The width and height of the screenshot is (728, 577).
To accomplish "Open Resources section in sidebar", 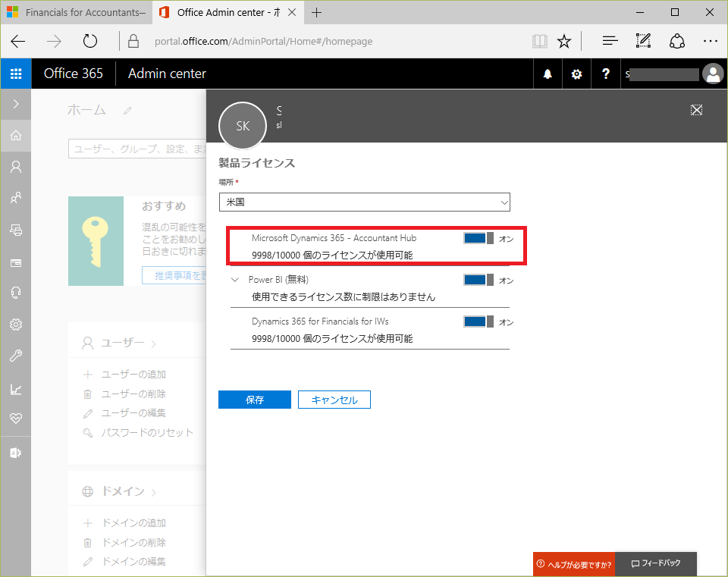I will pyautogui.click(x=16, y=230).
